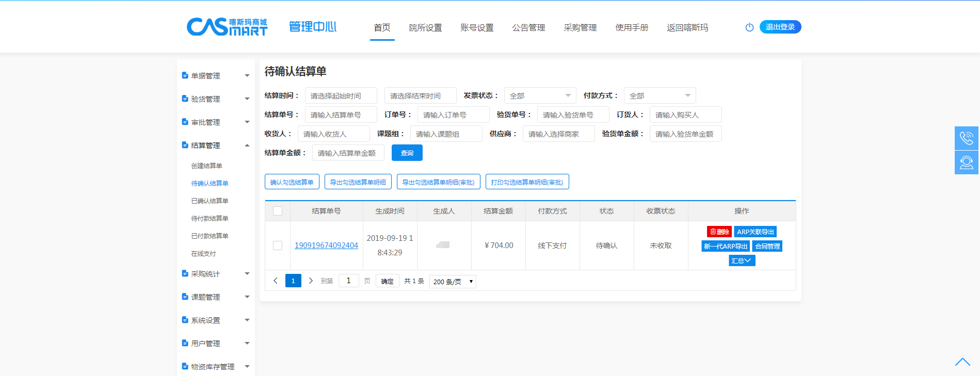Open the 采购管理 top menu
980x376 pixels.
point(580,28)
